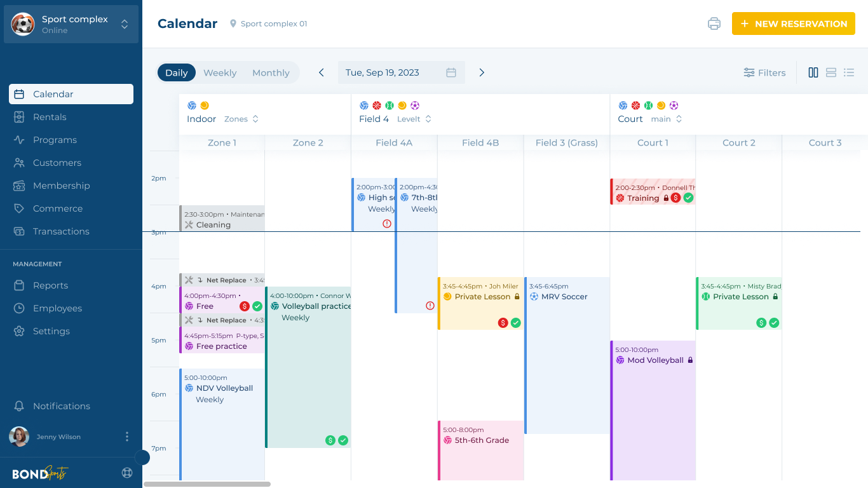
Task: Click the horizontal scrollbar at bottom
Action: (x=207, y=484)
